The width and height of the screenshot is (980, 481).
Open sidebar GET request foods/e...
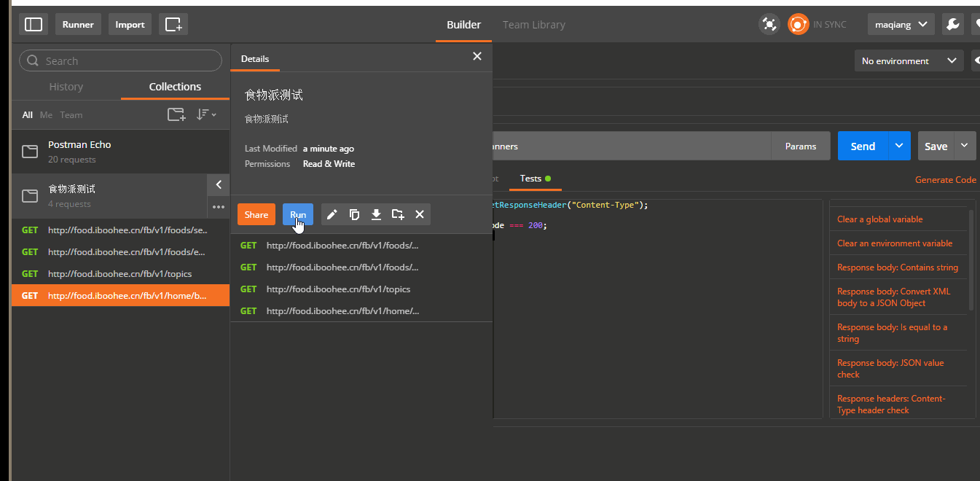tap(120, 251)
